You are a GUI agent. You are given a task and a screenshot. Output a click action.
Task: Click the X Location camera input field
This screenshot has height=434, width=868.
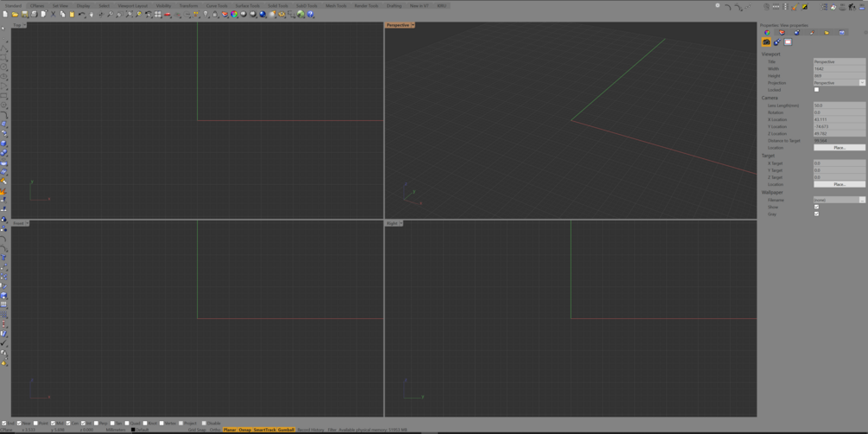click(x=839, y=119)
